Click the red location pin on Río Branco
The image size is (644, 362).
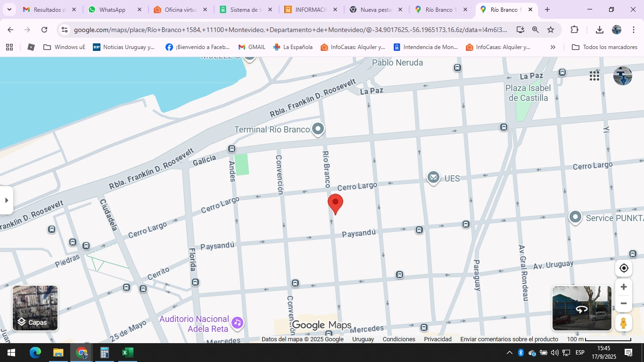(x=335, y=203)
